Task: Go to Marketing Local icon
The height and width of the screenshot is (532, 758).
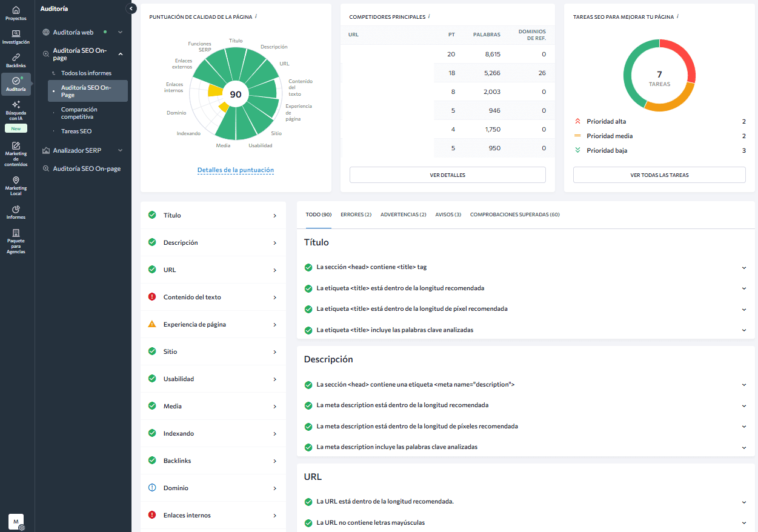Action: (16, 185)
